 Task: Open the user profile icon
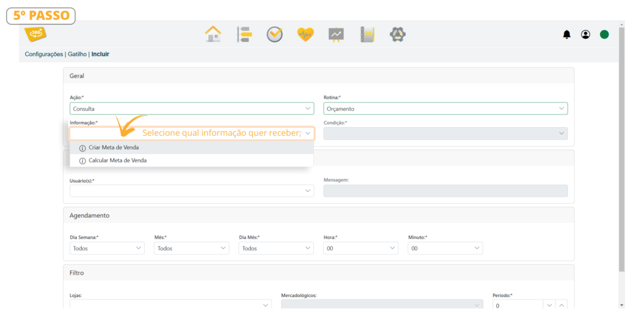coord(586,35)
